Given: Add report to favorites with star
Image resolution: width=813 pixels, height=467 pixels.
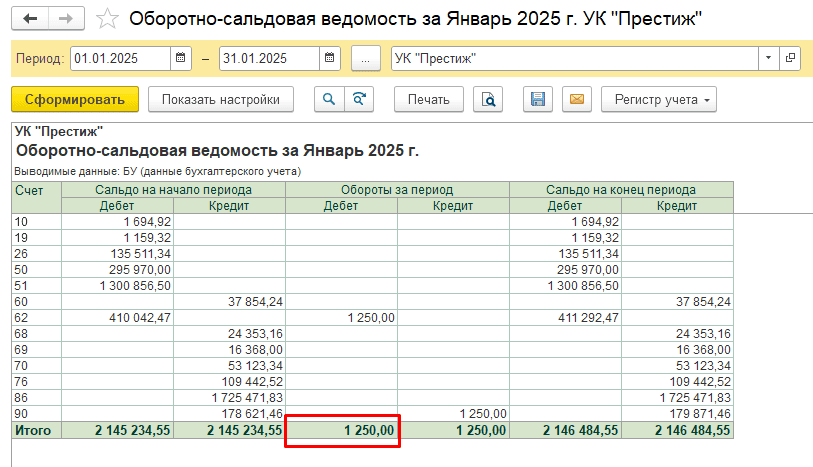Looking at the screenshot, I should 110,19.
